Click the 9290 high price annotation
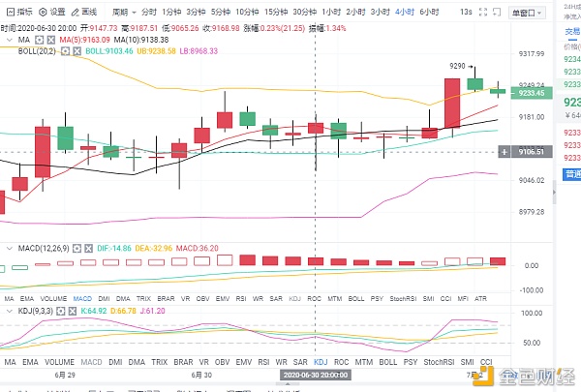This screenshot has height=392, width=581. click(x=457, y=66)
